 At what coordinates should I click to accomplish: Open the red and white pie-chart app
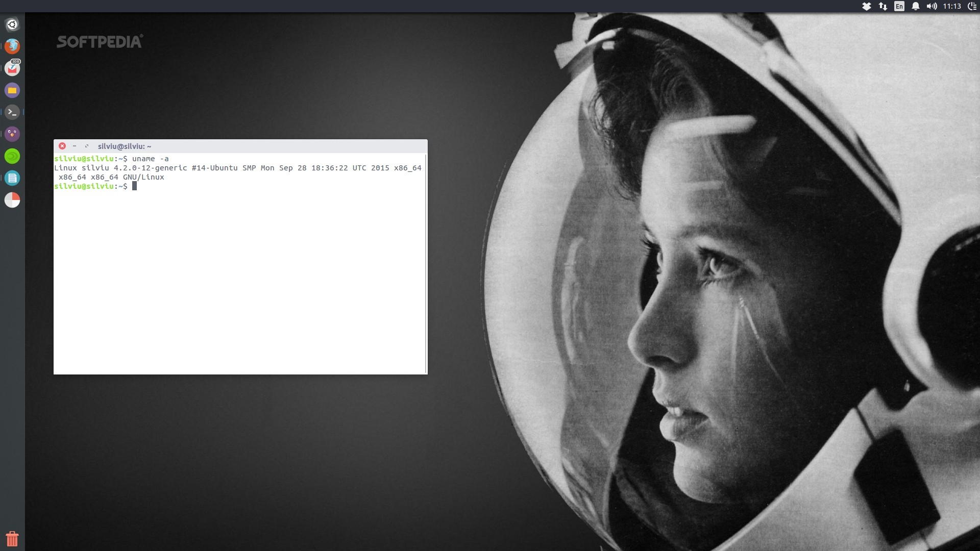point(12,200)
